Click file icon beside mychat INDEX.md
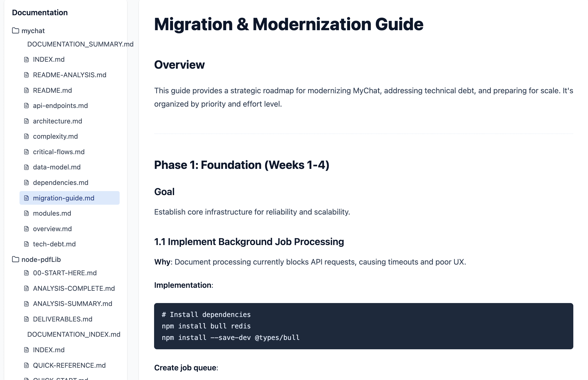Image resolution: width=588 pixels, height=380 pixels. tap(26, 59)
